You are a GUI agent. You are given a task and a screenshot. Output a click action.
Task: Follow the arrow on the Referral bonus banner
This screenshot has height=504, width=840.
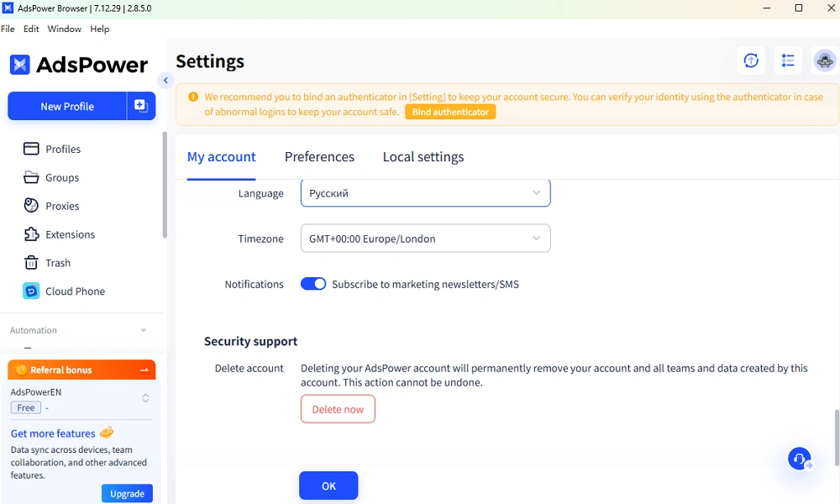144,370
